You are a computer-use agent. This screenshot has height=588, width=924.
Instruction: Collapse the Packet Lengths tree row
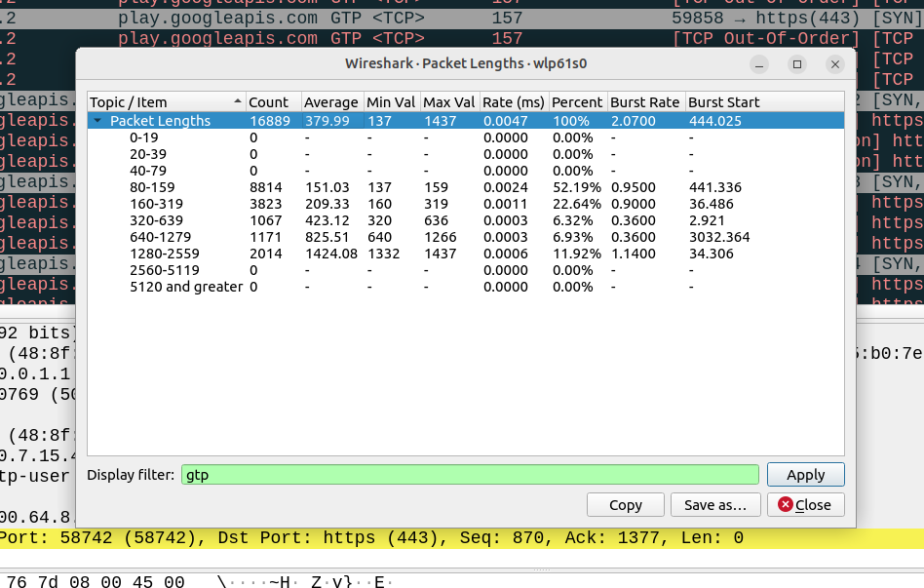tap(97, 121)
